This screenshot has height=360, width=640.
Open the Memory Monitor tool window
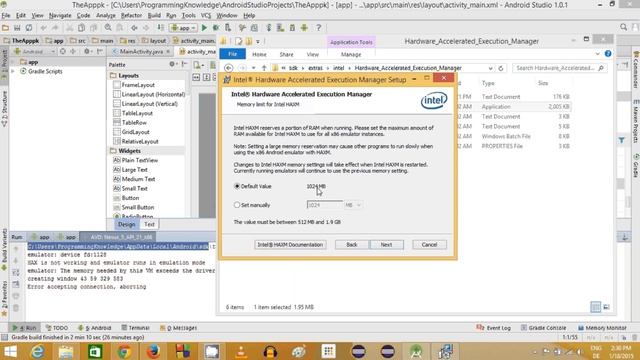point(602,328)
